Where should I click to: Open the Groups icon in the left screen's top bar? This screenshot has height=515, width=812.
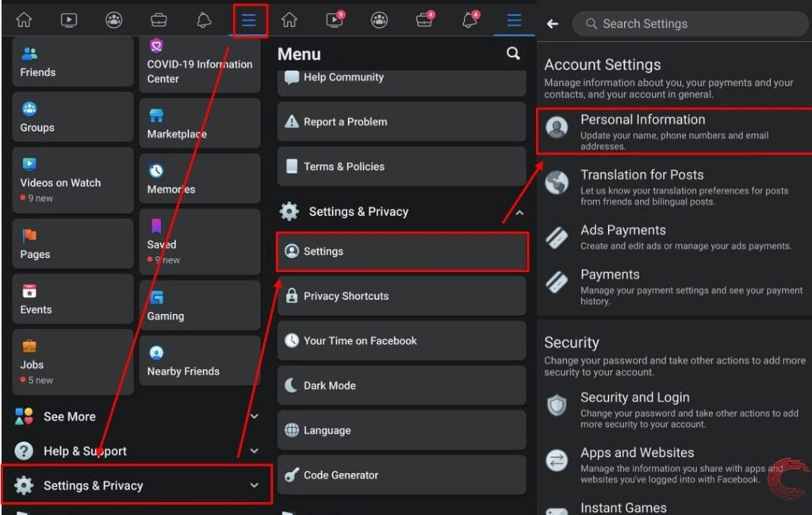114,20
